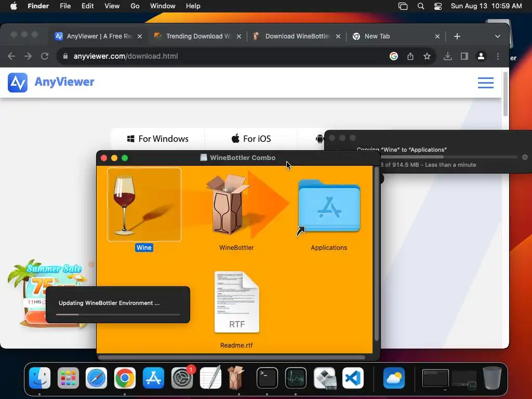Go forward in Chrome browser
This screenshot has height=399, width=532.
(x=28, y=56)
